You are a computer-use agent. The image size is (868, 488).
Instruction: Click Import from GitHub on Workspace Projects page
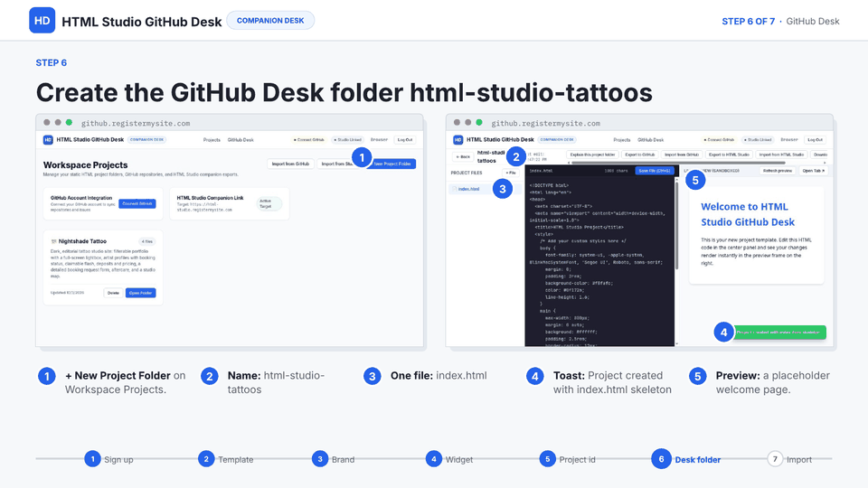pyautogui.click(x=290, y=164)
